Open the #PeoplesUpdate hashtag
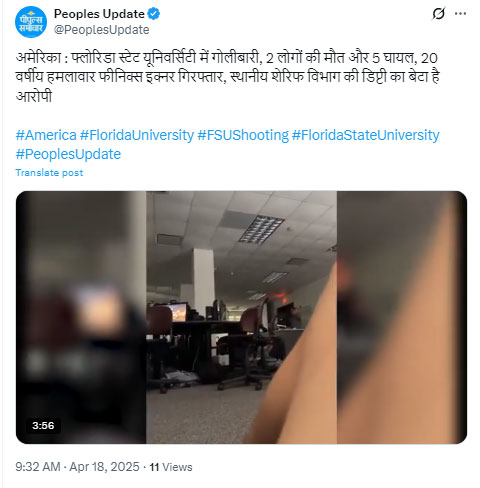This screenshot has height=488, width=480. pos(68,154)
